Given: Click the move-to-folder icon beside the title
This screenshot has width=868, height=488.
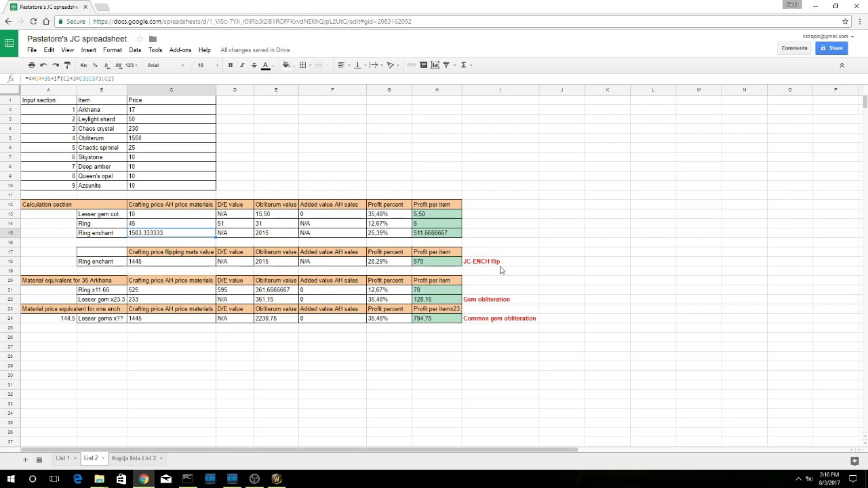Looking at the screenshot, I should tap(153, 39).
